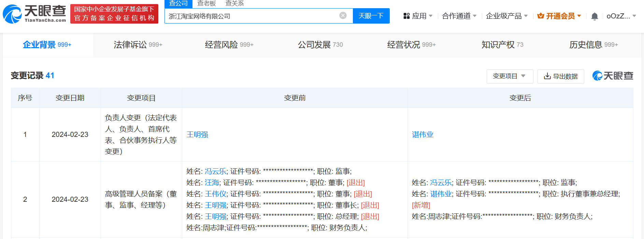The image size is (644, 239).
Task: Open the 变更项目 filter dropdown
Action: pyautogui.click(x=510, y=76)
